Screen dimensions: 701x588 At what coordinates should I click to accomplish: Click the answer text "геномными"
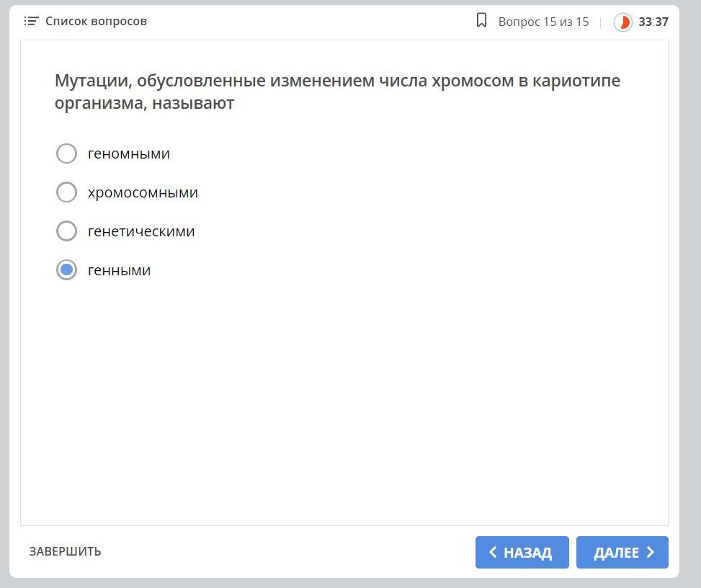[x=129, y=153]
